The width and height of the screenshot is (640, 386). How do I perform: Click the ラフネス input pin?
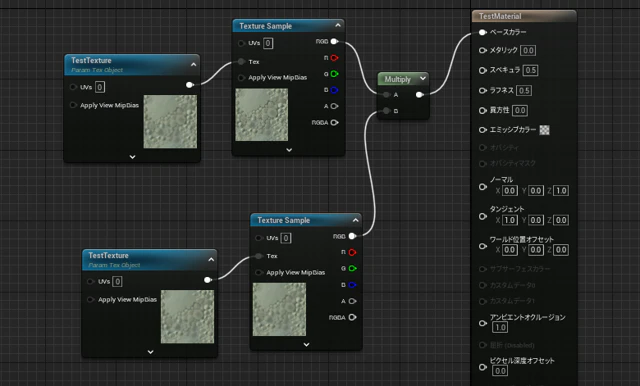[482, 91]
